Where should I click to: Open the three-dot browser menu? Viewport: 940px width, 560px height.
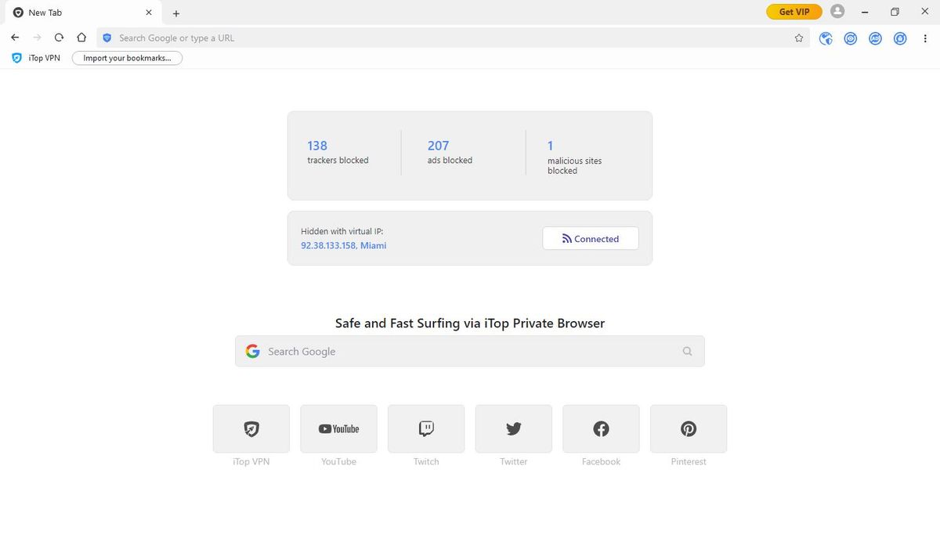click(x=926, y=38)
